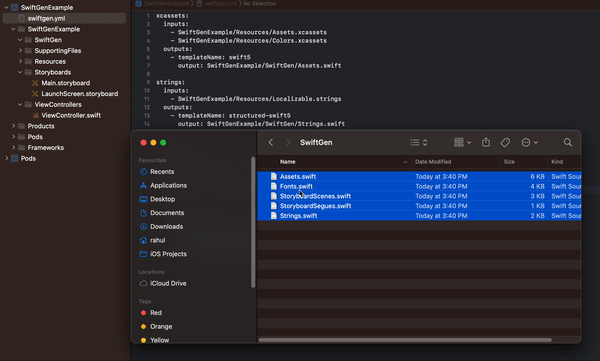Select the Red tag
The width and height of the screenshot is (600, 361).
coord(152,313)
